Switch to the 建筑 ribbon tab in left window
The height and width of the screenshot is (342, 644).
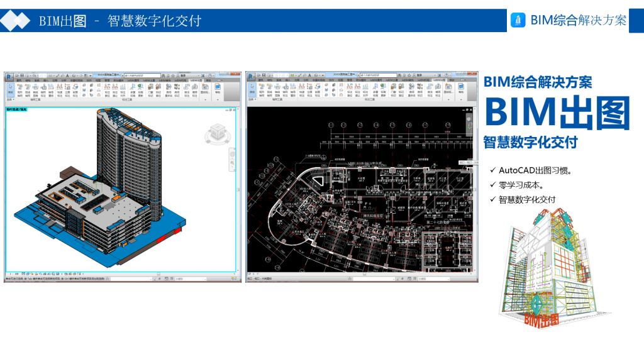[19, 80]
